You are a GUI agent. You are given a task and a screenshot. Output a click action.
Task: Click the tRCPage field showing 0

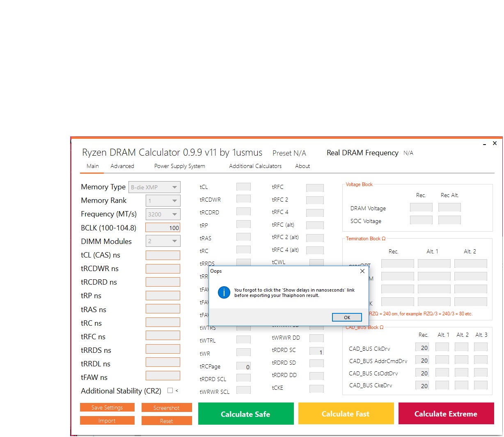[243, 366]
